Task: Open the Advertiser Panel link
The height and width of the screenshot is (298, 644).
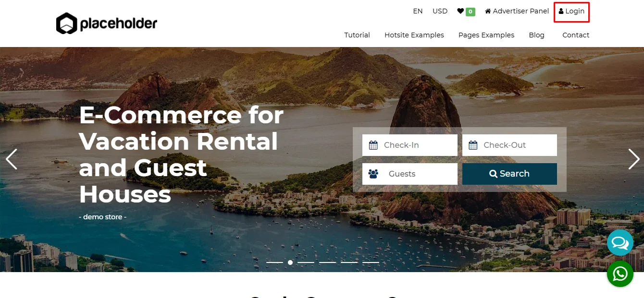Action: [x=517, y=11]
